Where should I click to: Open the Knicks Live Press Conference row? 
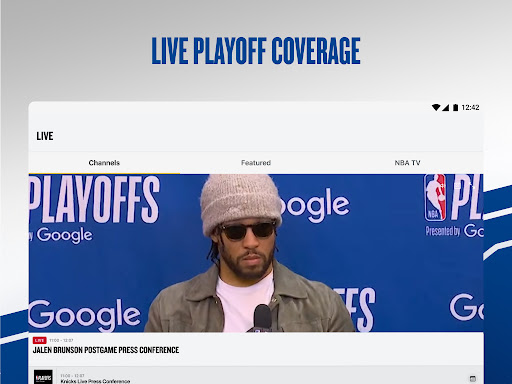pyautogui.click(x=256, y=376)
